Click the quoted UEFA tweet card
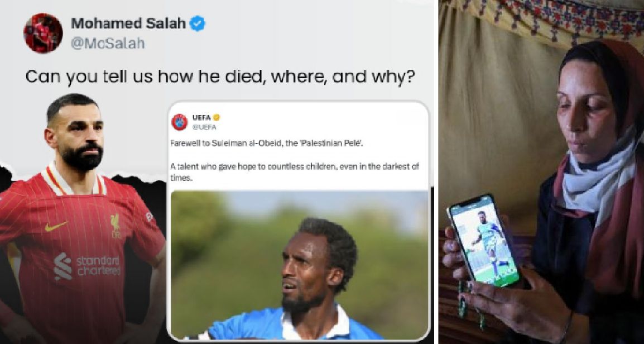Image resolution: width=644 pixels, height=344 pixels. tap(299, 221)
